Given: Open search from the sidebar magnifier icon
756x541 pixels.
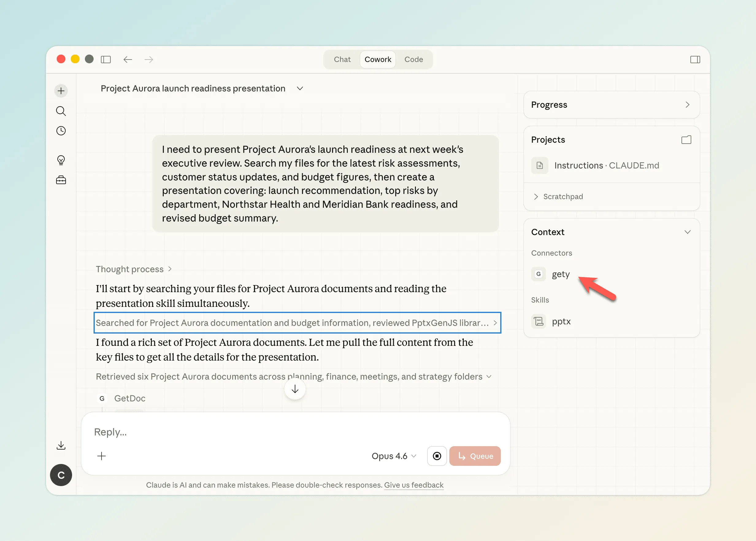Looking at the screenshot, I should click(x=61, y=111).
